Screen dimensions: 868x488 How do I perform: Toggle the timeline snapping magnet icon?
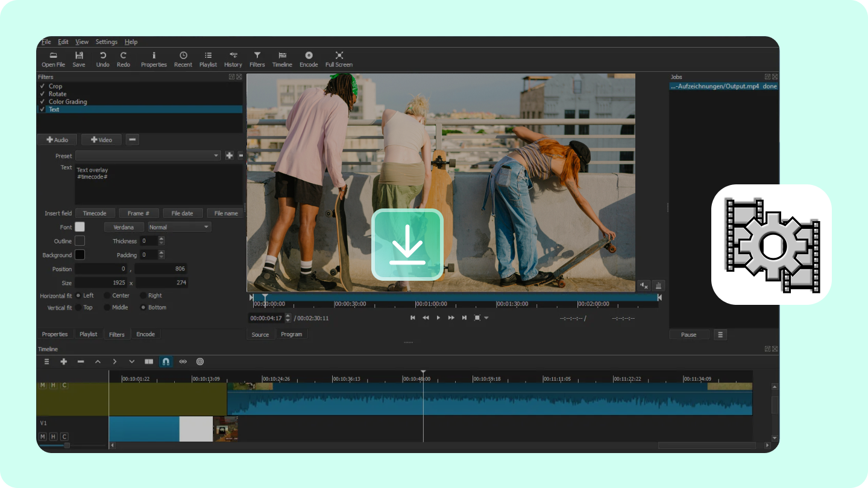tap(166, 361)
